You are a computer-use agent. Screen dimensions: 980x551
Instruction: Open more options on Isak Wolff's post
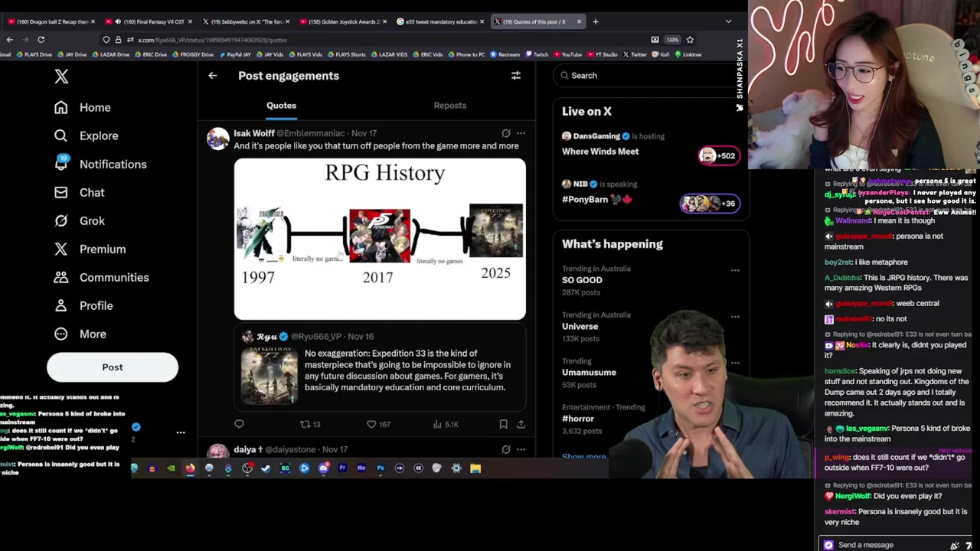tap(521, 133)
